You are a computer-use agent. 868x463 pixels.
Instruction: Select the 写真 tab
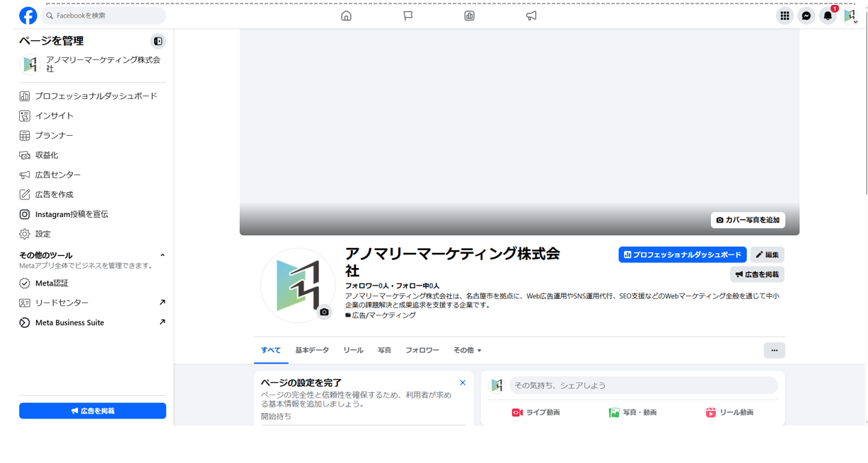pos(384,351)
